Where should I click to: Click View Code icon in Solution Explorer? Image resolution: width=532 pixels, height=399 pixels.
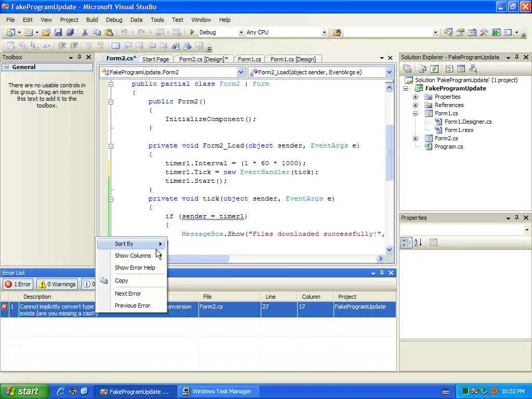tap(449, 69)
